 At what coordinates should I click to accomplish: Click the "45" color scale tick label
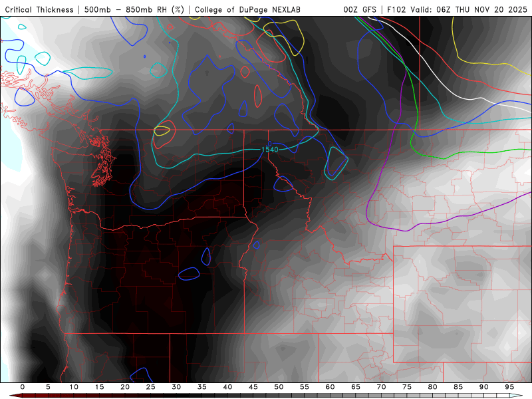tap(253, 387)
